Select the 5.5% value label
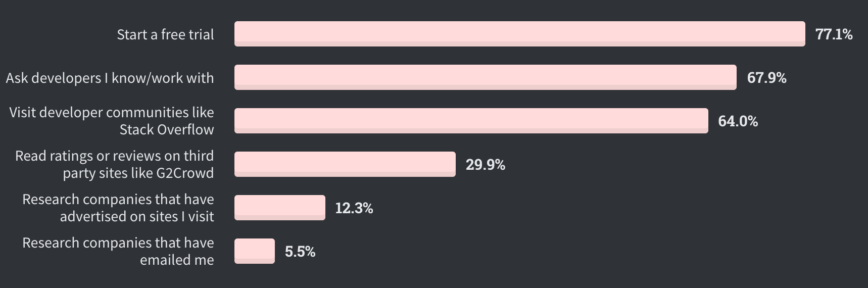Screen dimensions: 868x288 [300, 252]
